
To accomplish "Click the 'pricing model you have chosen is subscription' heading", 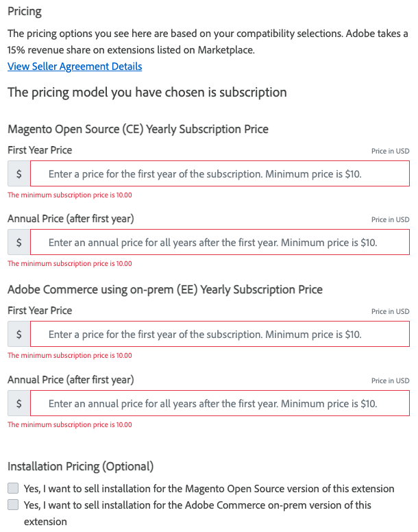I will tap(147, 92).
